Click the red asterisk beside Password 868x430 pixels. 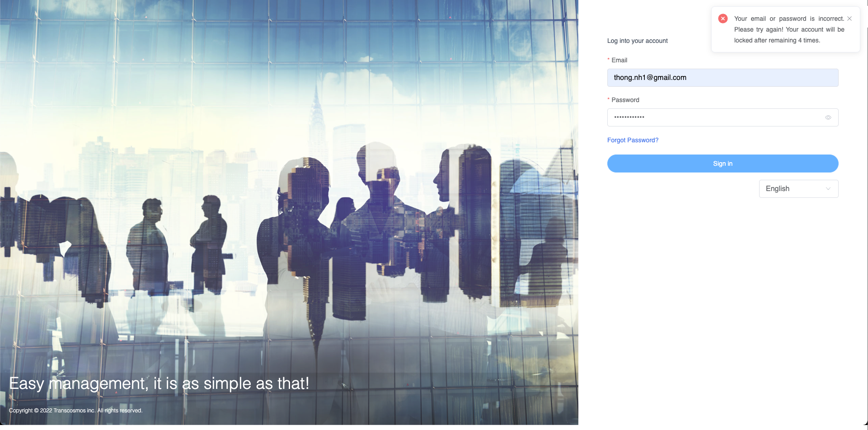pos(609,99)
